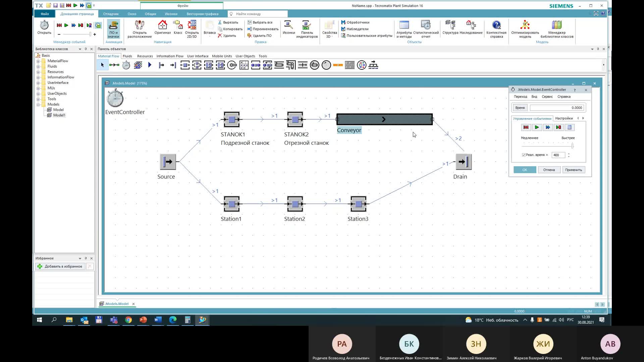644x362 pixels.
Task: Open Атрибуты и методы in ribbon
Action: (x=404, y=29)
